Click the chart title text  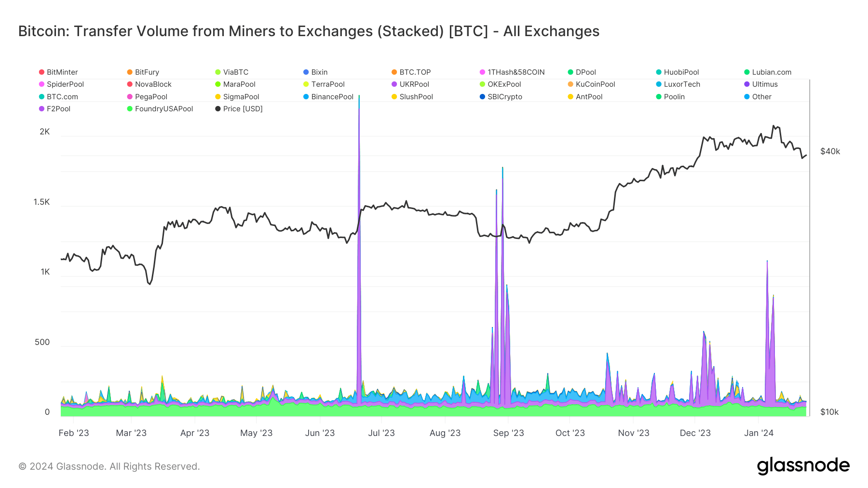coord(309,31)
